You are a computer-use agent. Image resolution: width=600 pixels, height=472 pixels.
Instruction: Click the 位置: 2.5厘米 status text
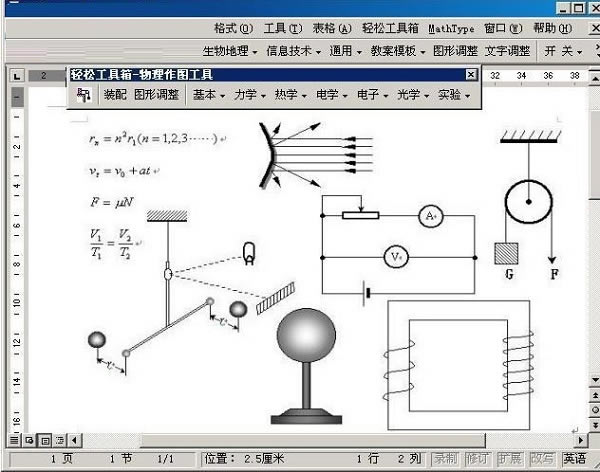coord(244,459)
